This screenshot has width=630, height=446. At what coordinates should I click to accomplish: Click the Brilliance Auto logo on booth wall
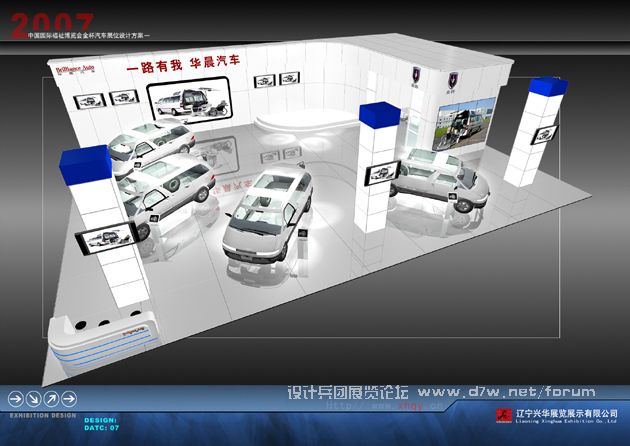pos(75,69)
